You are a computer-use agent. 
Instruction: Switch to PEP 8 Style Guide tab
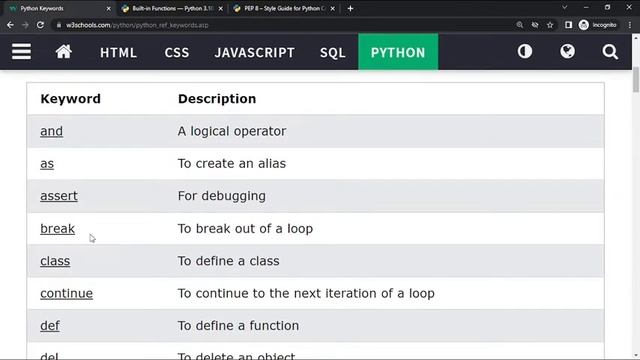284,9
